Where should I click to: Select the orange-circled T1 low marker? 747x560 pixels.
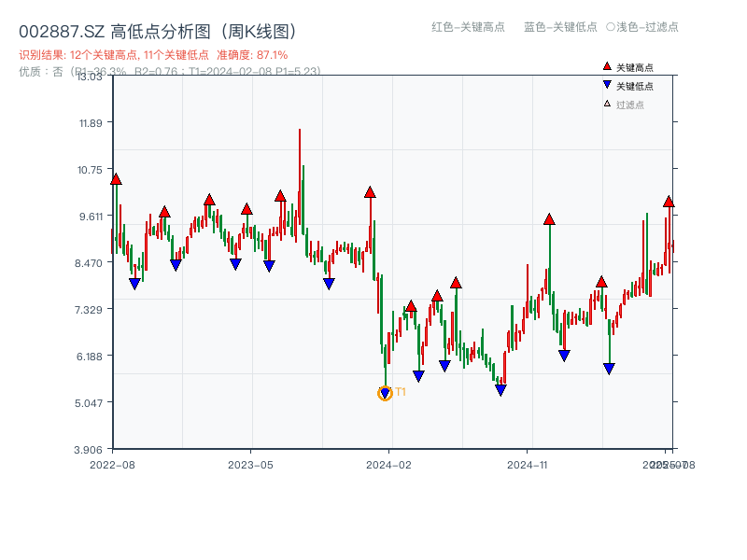(385, 393)
